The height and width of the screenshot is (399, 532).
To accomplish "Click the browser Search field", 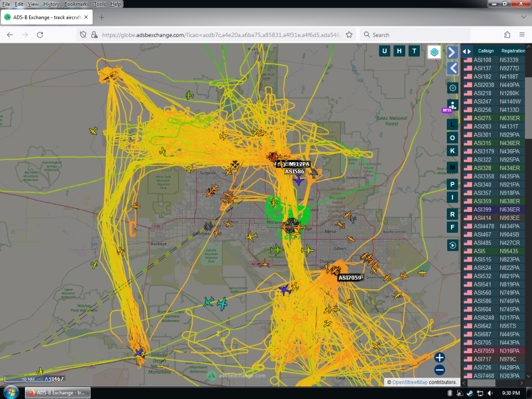I will pos(415,35).
